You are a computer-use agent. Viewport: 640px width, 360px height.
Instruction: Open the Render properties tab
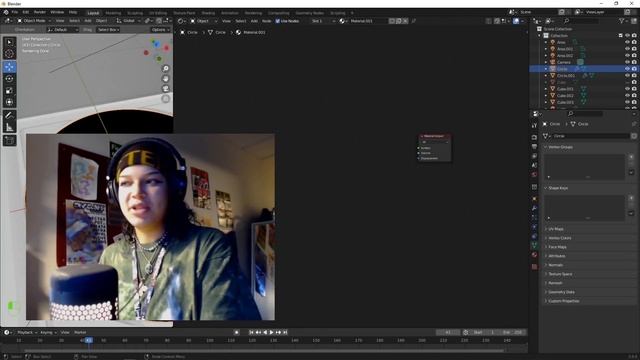coord(534,137)
